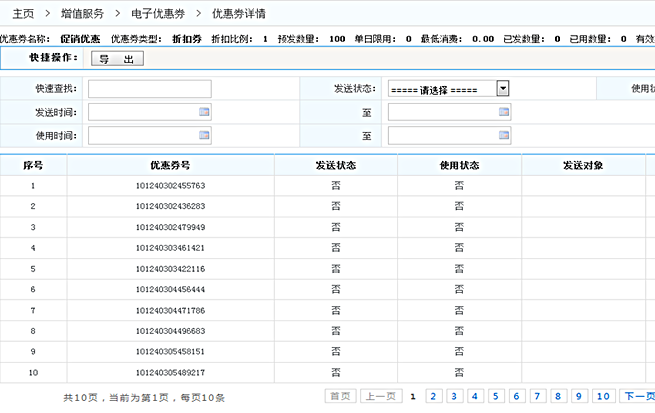
Task: Open calendar picker for 使用时间 end date
Action: 504,134
